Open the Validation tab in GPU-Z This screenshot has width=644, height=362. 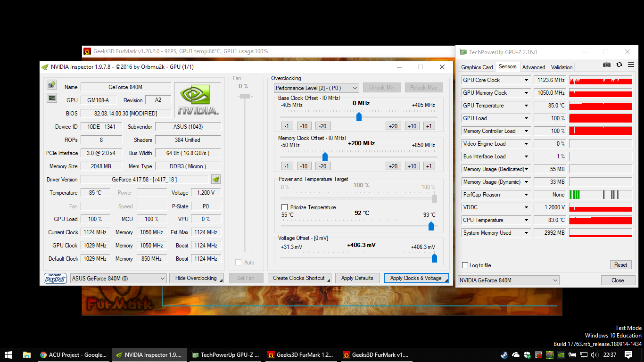[x=561, y=67]
